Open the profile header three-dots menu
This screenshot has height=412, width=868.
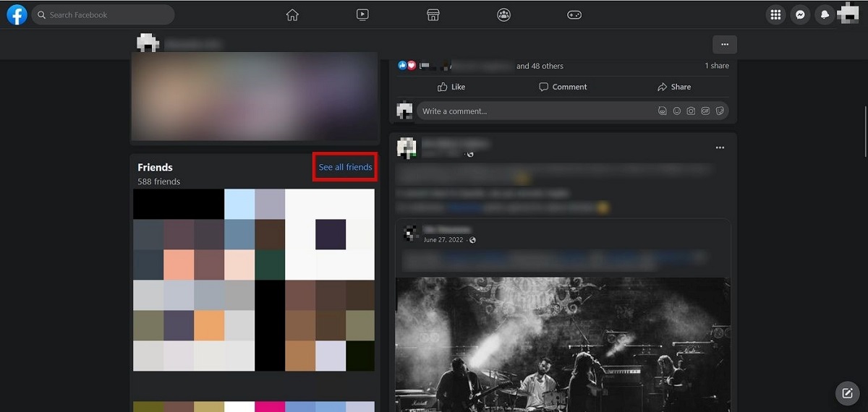click(725, 44)
